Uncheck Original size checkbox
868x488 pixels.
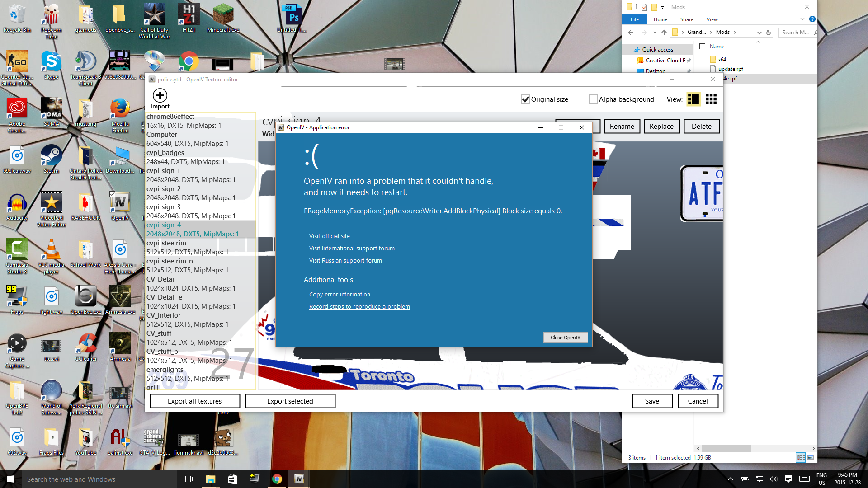[525, 99]
